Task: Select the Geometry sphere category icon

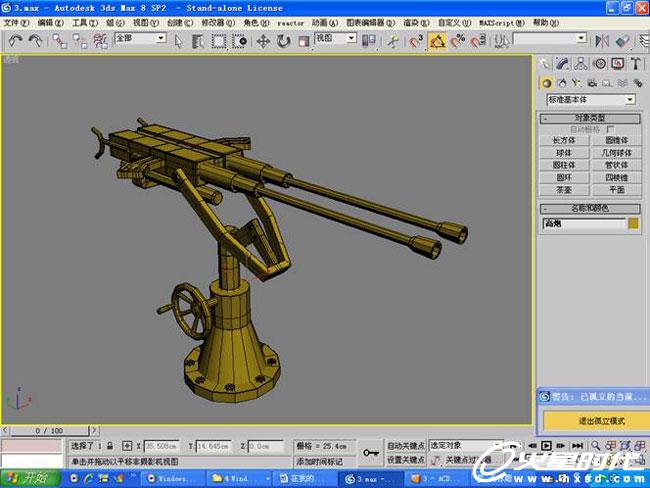Action: coord(547,83)
